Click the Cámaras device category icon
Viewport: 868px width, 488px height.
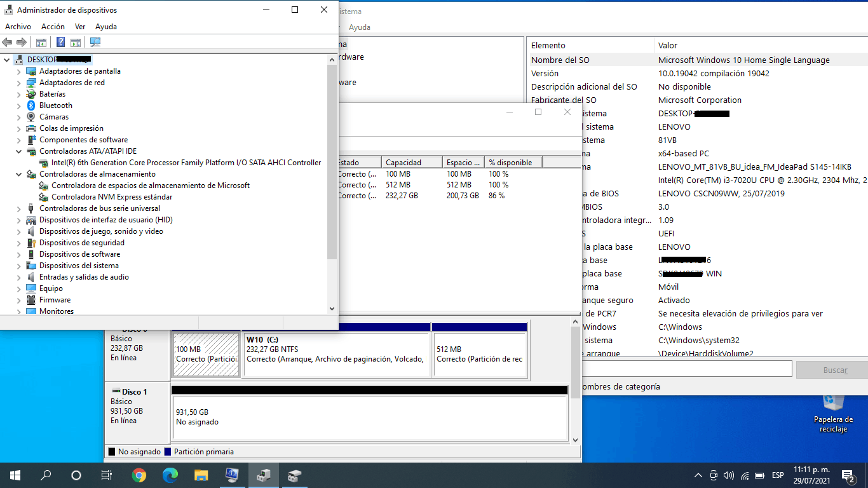[31, 117]
